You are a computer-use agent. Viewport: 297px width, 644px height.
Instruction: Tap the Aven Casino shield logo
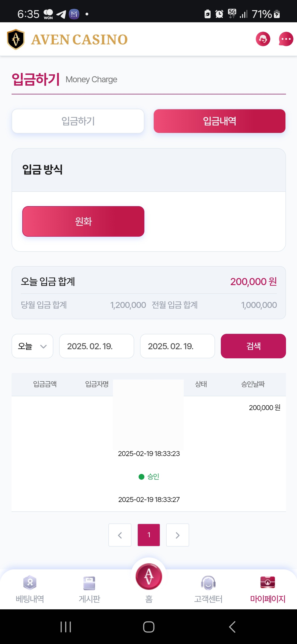pos(16,39)
